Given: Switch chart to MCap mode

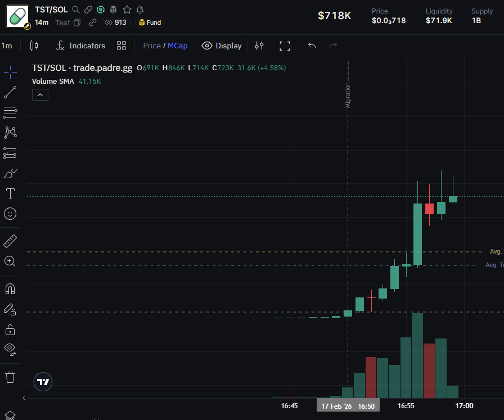Looking at the screenshot, I should point(177,46).
